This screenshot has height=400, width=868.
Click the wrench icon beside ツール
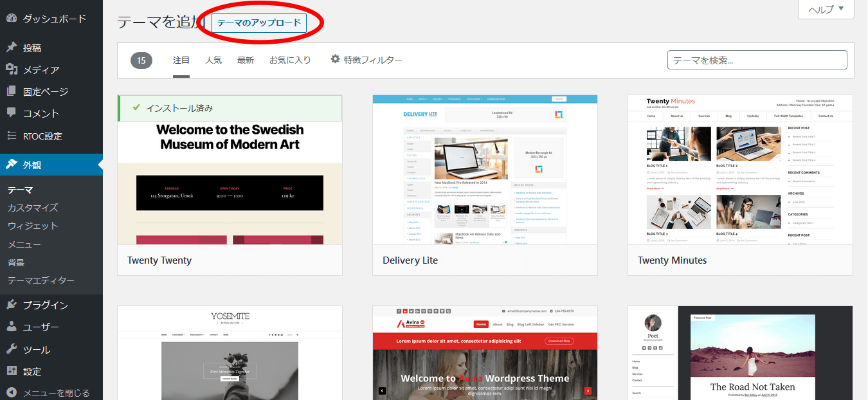[x=12, y=349]
